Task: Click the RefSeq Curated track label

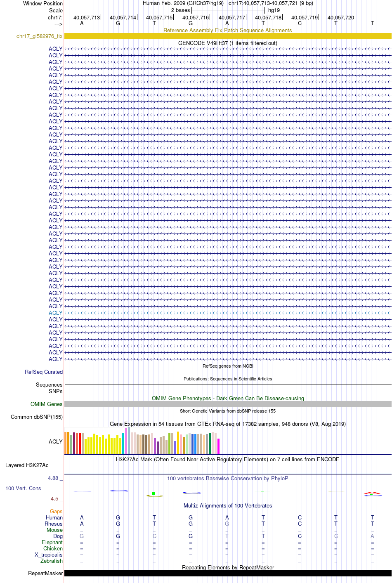Action: 44,372
